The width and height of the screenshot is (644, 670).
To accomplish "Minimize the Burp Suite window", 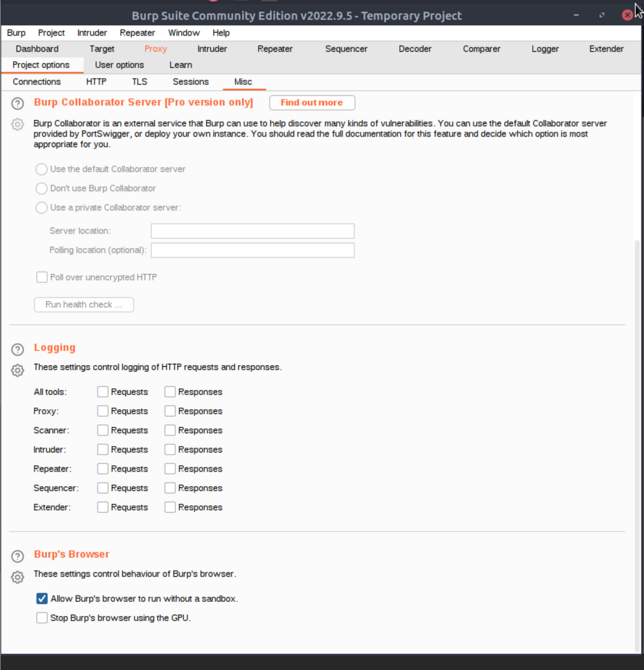I will (576, 15).
